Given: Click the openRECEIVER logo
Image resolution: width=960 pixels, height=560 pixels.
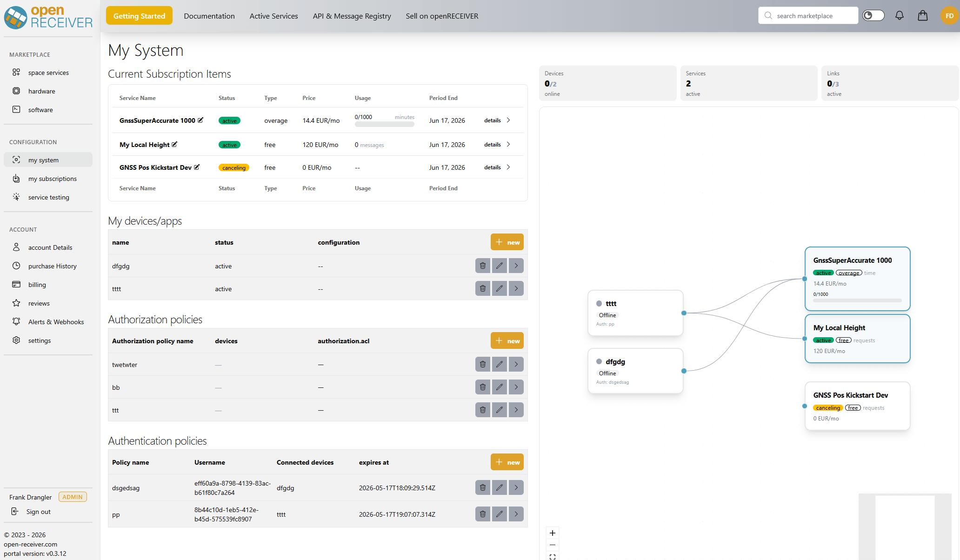Looking at the screenshot, I should (48, 17).
